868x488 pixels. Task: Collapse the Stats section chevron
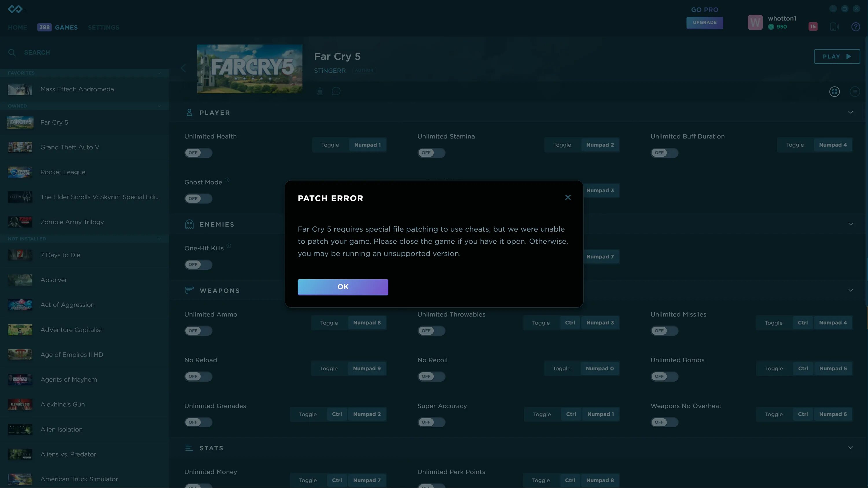tap(850, 448)
